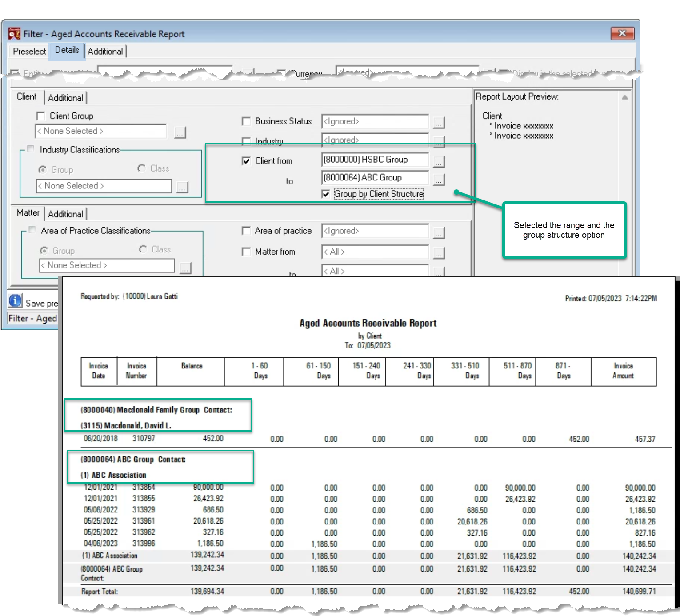
Task: Open browse button for Industry Classifications selection
Action: pyautogui.click(x=182, y=187)
